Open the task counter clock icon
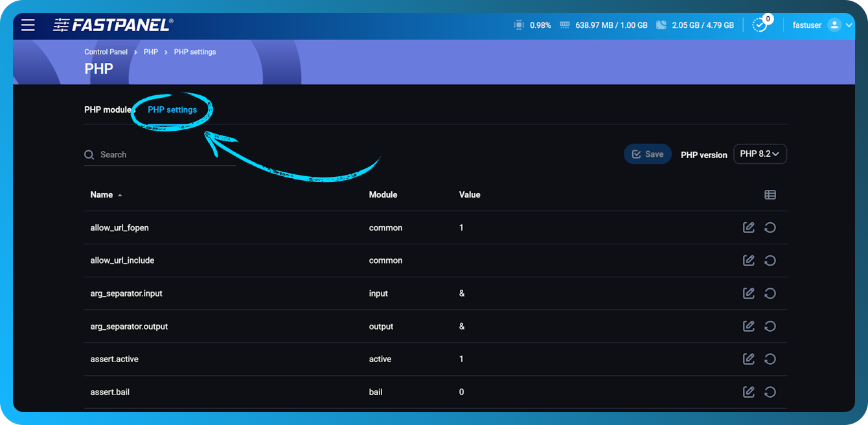The height and width of the screenshot is (425, 868). [759, 25]
